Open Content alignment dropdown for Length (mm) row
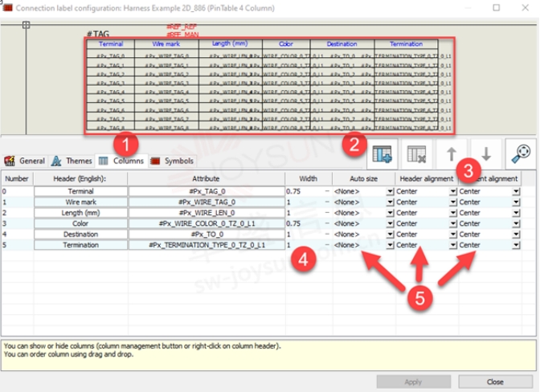Screen dimensions: 540x392 [516, 213]
